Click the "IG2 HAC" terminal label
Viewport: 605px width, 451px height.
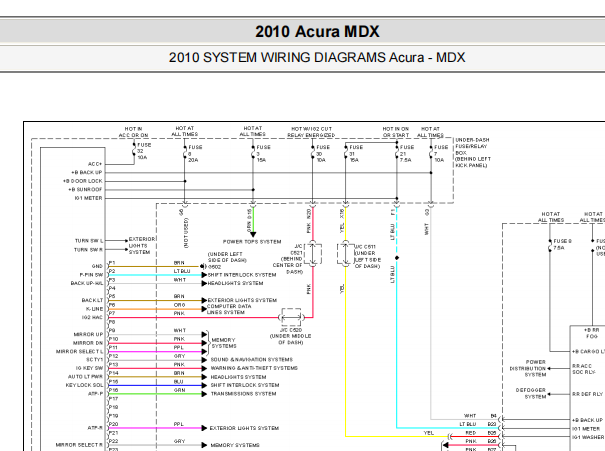pos(92,318)
